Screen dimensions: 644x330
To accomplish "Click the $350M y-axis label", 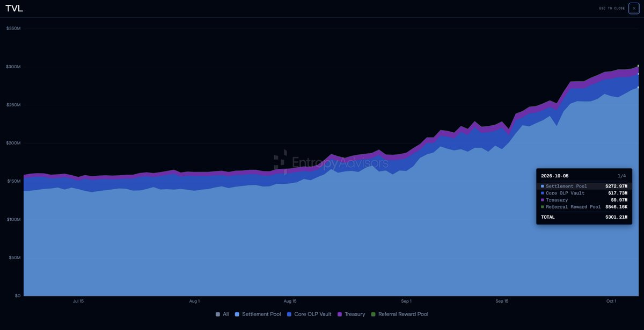I will (13, 28).
